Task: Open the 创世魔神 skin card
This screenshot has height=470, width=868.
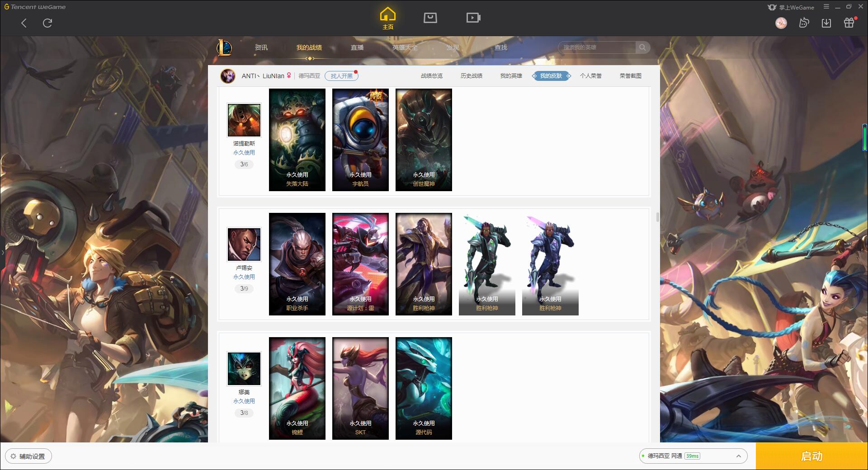Action: point(424,140)
